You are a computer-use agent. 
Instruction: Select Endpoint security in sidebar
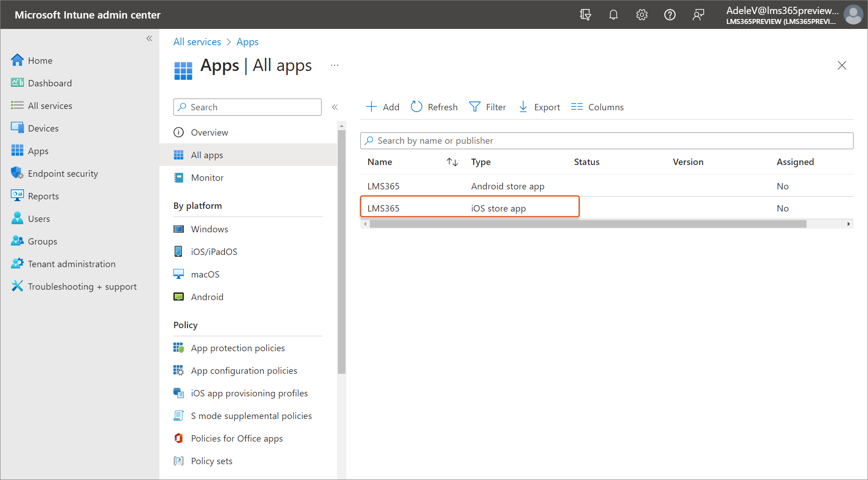(63, 174)
